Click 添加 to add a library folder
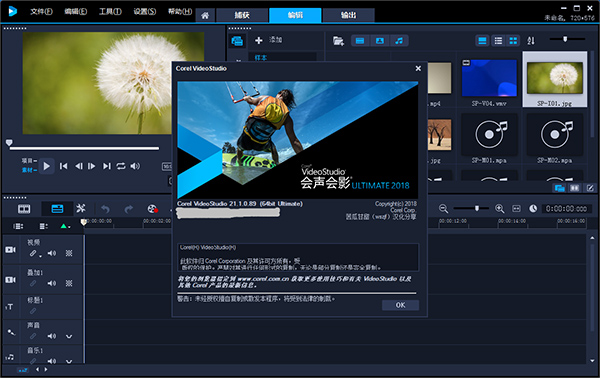Screen dimensions: 600x378 [269, 40]
